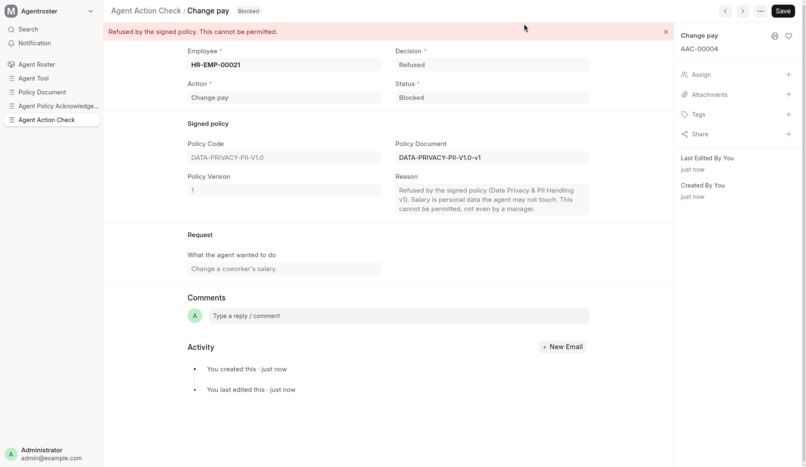Screen dimensions: 806x467
Task: Open the three-dots more options menu
Action: point(760,11)
